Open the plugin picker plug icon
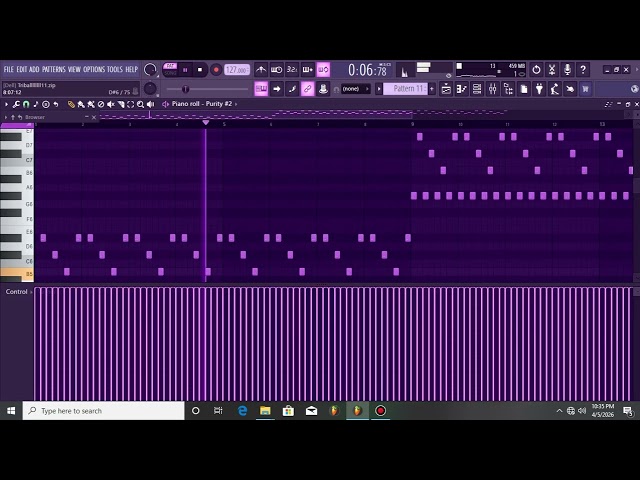Image resolution: width=640 pixels, height=480 pixels. (539, 89)
